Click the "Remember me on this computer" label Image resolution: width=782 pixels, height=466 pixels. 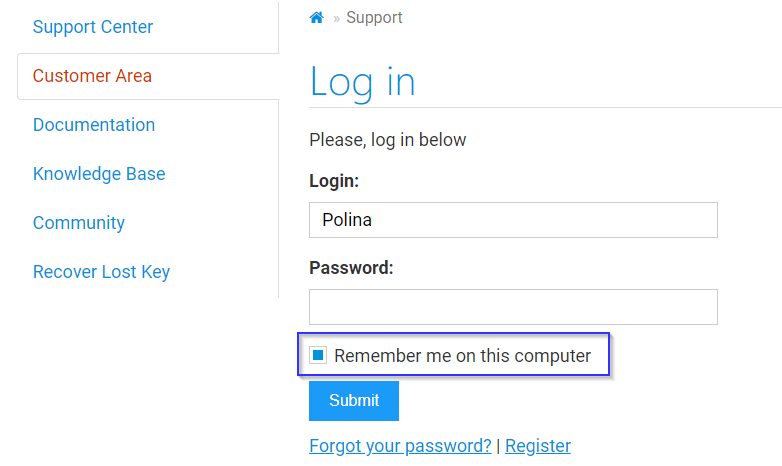point(462,356)
